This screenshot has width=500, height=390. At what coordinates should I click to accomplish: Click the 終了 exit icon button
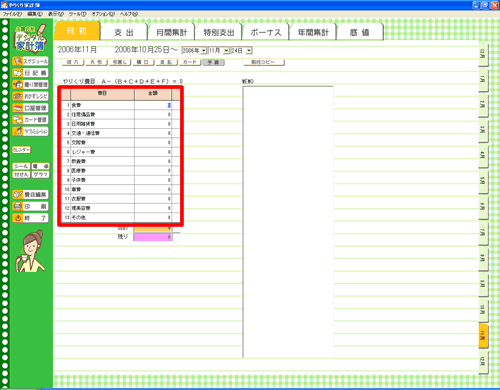tap(30, 218)
